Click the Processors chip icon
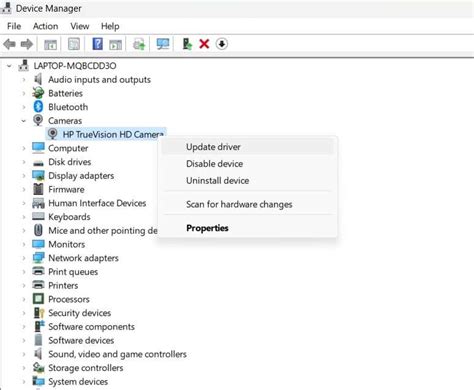Screen dimensions: 474x390 coord(38,299)
